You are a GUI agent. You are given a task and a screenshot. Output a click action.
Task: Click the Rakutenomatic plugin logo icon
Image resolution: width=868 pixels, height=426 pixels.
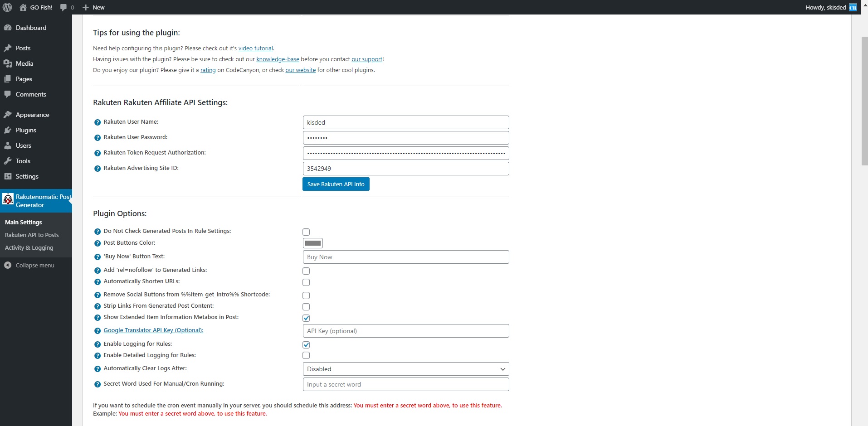pyautogui.click(x=8, y=199)
